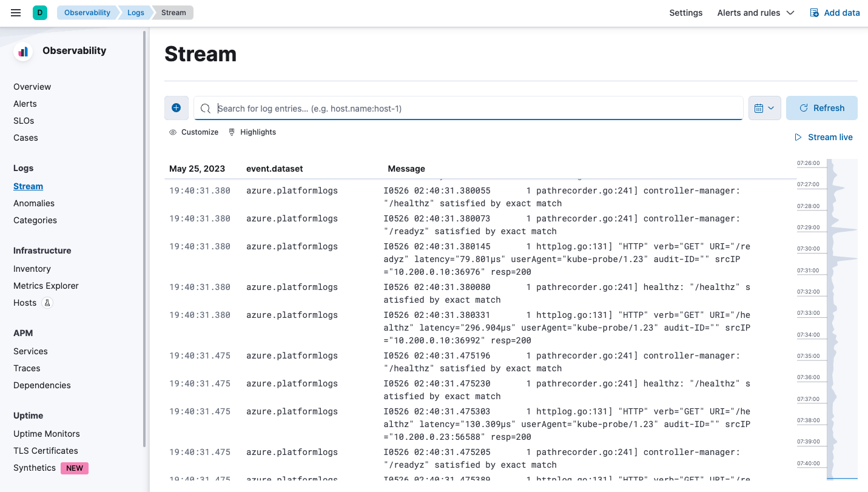This screenshot has height=492, width=868.
Task: Add a filter using the blue plus icon
Action: coord(177,107)
